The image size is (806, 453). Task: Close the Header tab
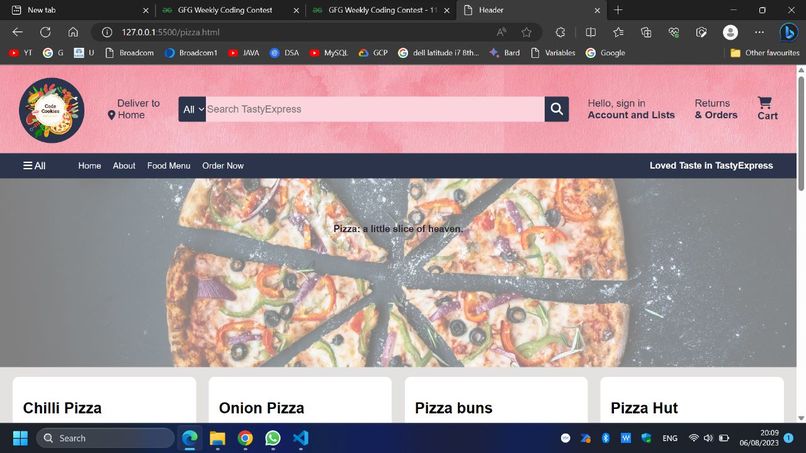point(597,10)
